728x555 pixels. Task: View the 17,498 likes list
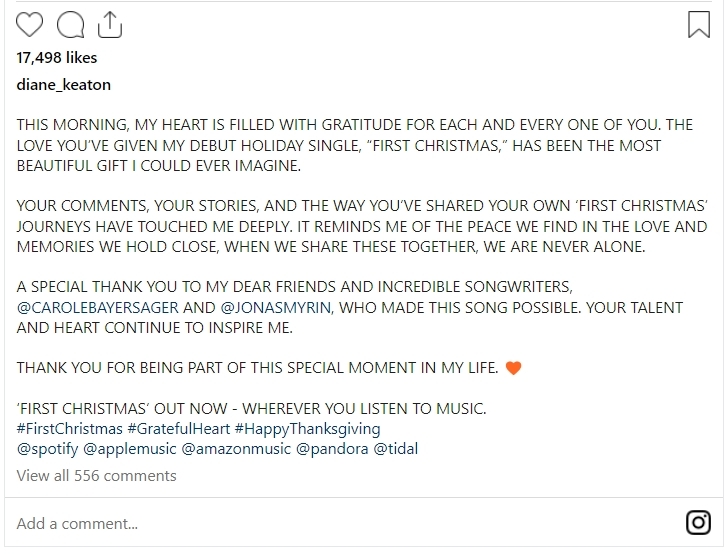point(57,58)
